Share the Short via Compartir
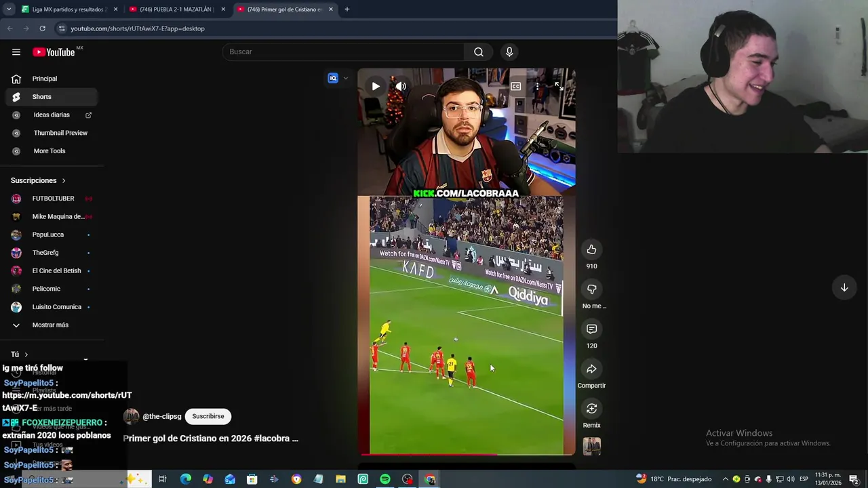Image resolution: width=868 pixels, height=488 pixels. click(591, 369)
